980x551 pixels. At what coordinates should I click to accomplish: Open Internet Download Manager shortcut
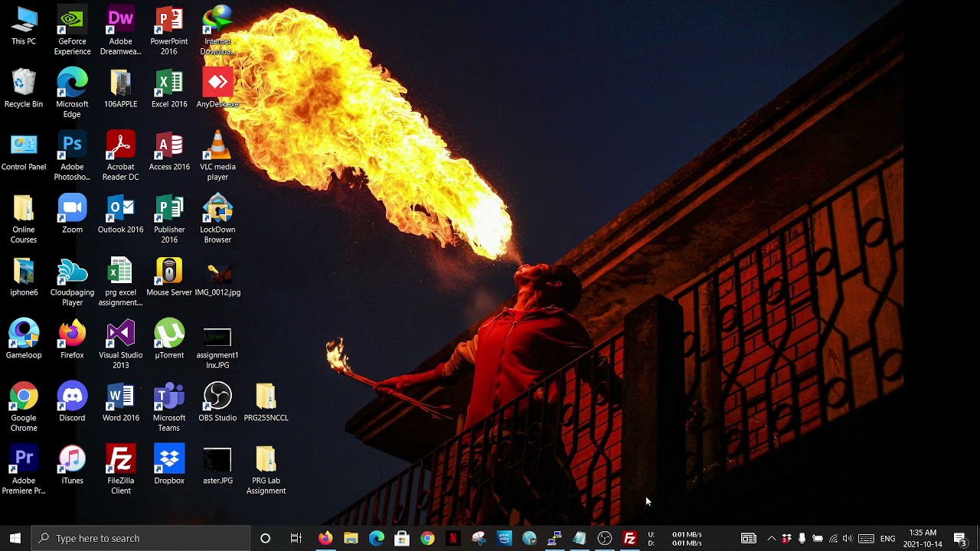(217, 31)
